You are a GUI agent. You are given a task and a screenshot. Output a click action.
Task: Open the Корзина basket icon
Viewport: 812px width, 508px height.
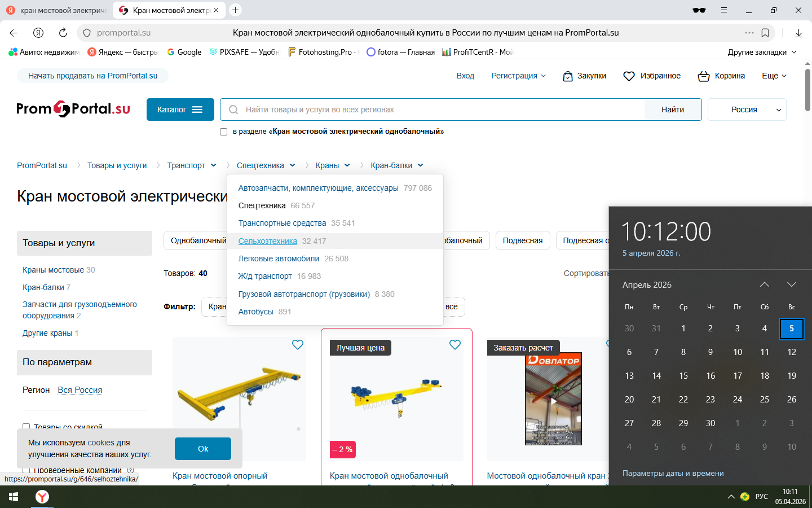click(704, 76)
